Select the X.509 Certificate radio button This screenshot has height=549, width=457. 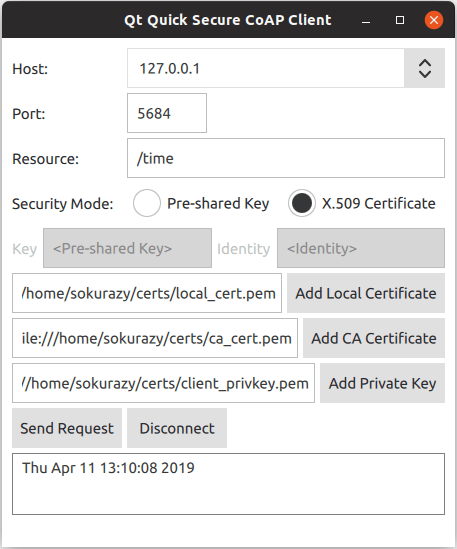click(x=302, y=203)
